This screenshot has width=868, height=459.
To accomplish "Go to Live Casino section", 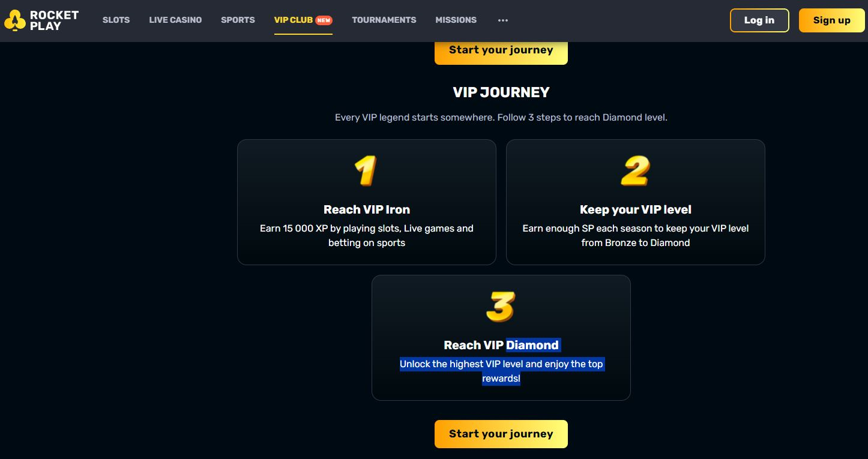I will 175,20.
